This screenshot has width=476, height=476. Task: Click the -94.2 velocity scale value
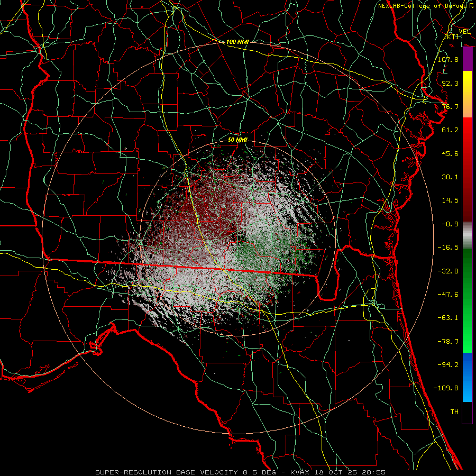click(448, 365)
